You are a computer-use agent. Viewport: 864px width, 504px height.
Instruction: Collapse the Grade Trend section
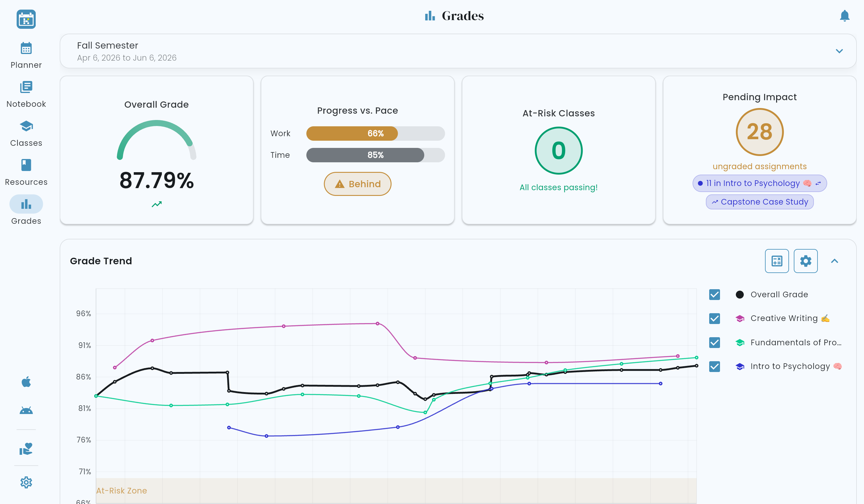(x=834, y=261)
